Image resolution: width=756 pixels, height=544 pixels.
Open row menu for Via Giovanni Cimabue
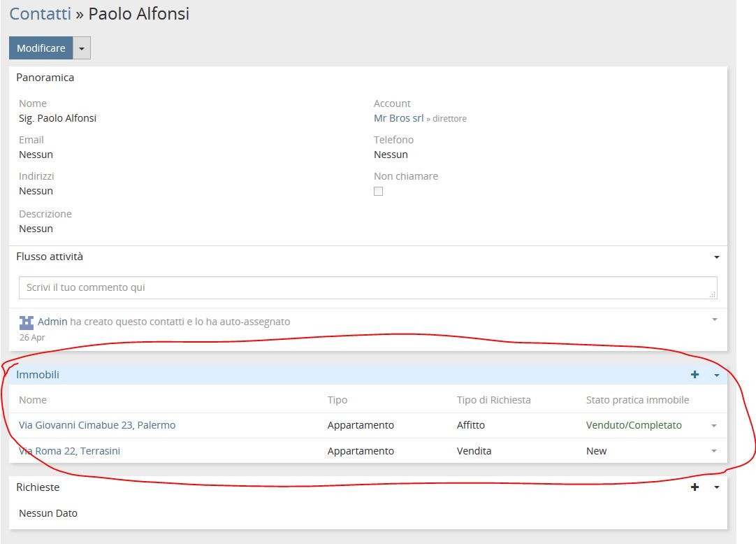[713, 426]
